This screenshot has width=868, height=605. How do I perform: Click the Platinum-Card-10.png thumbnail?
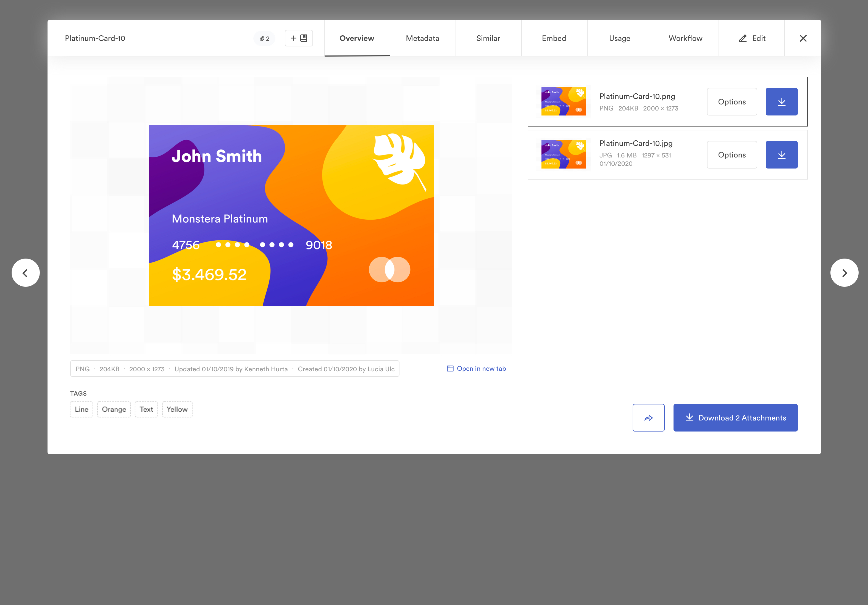(x=563, y=102)
